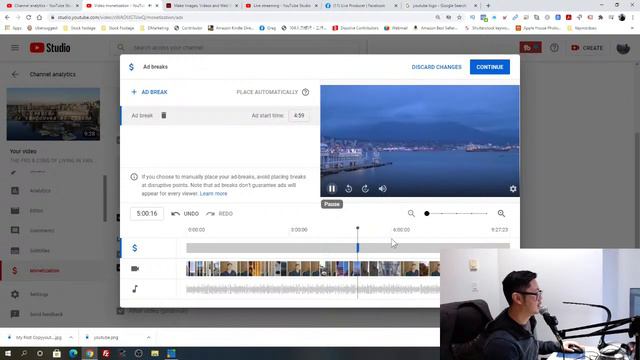Adjust the timeline zoom slider

tap(457, 213)
